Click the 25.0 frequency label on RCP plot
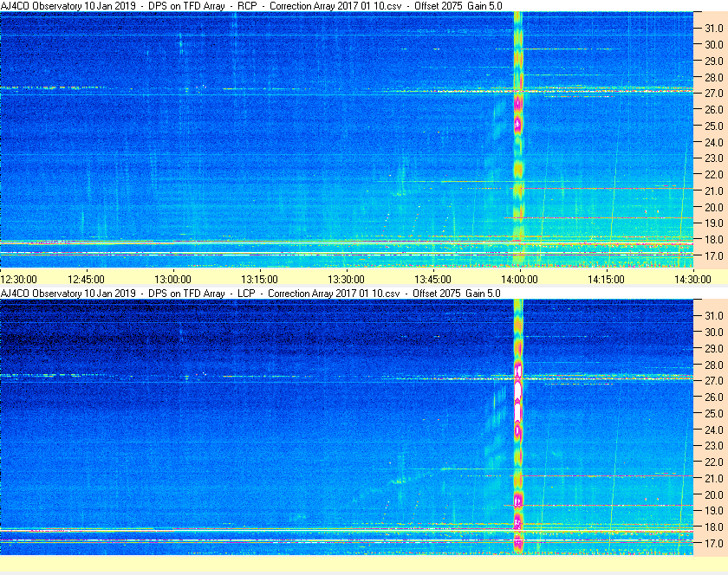 click(714, 126)
